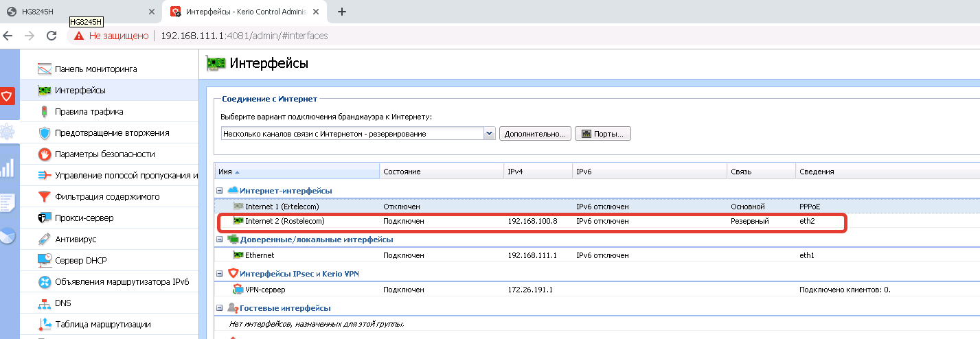Open the Антивирус syringe icon
The width and height of the screenshot is (980, 339).
(45, 239)
